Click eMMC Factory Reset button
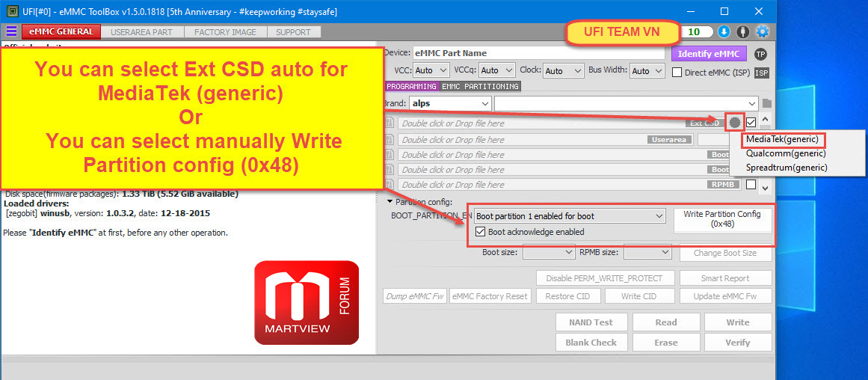 coord(490,295)
